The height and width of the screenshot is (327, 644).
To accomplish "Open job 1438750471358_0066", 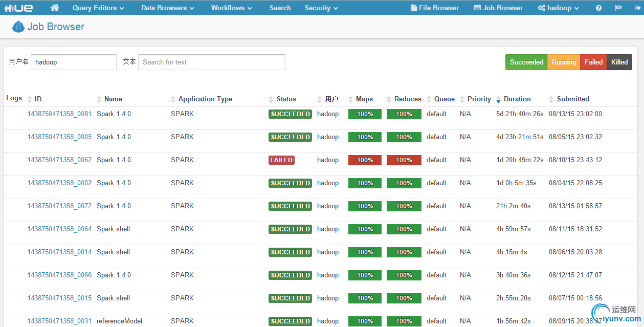I will (59, 275).
